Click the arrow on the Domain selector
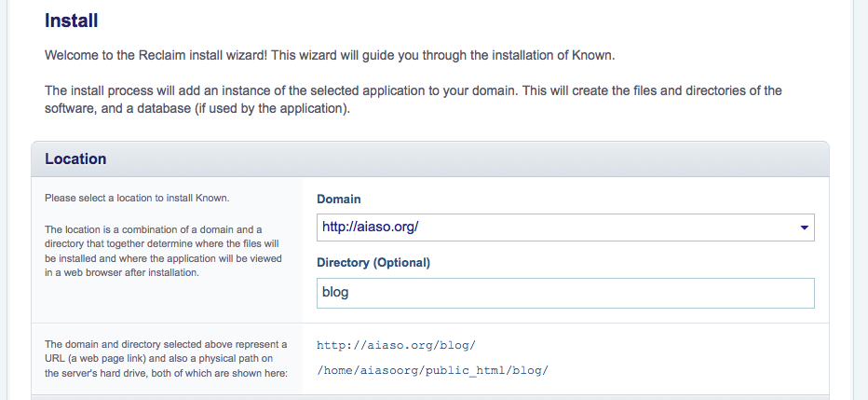 (x=803, y=228)
